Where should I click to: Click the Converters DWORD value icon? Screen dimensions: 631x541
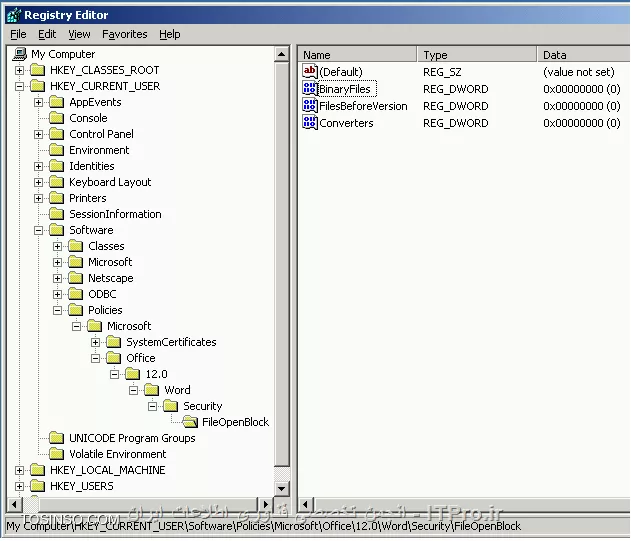pyautogui.click(x=310, y=122)
